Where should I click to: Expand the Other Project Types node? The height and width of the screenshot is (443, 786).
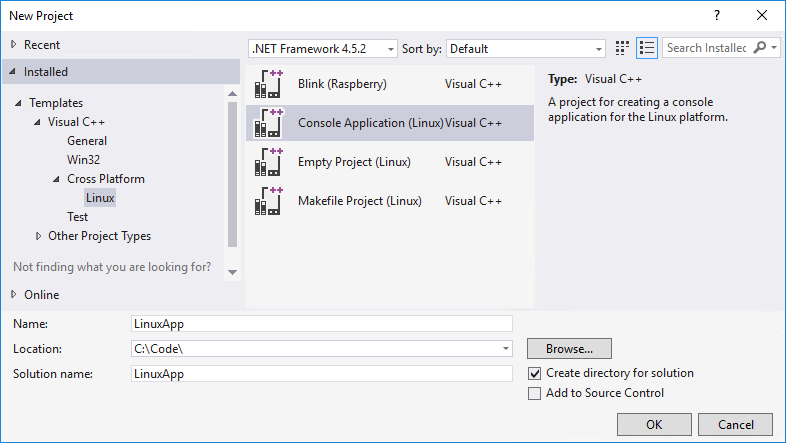(38, 236)
